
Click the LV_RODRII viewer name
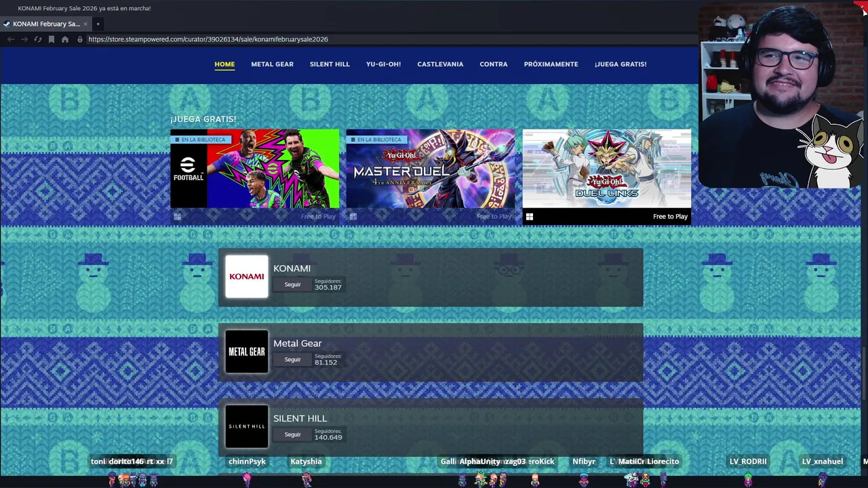[748, 462]
